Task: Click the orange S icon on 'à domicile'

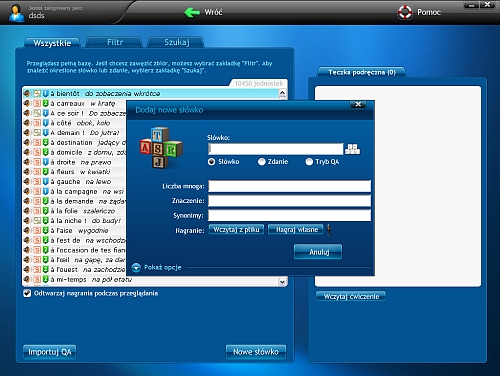Action: click(x=37, y=152)
